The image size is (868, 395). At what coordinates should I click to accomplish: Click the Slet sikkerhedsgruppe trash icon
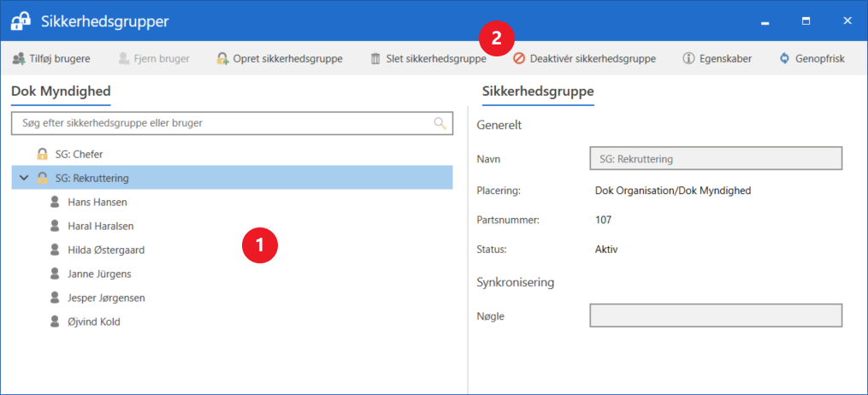(375, 59)
